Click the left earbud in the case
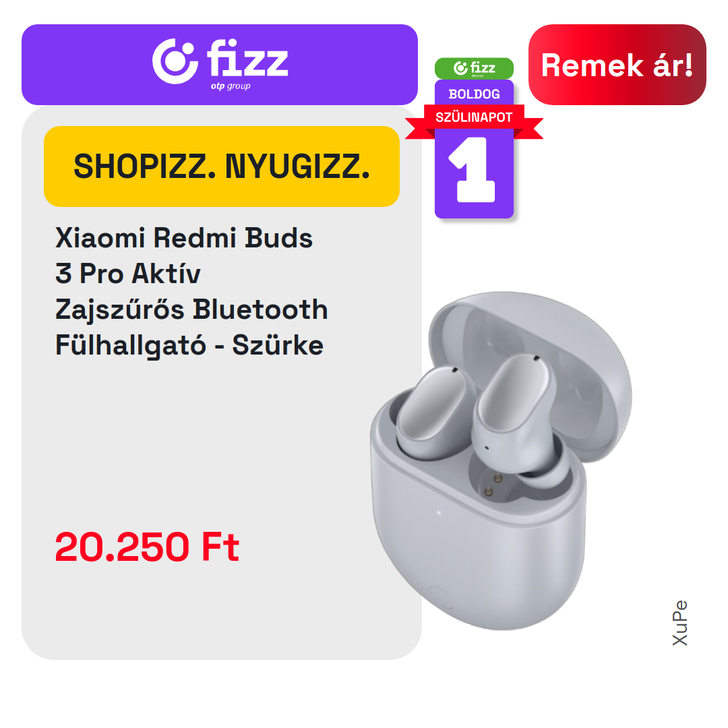The height and width of the screenshot is (728, 728). (x=433, y=412)
